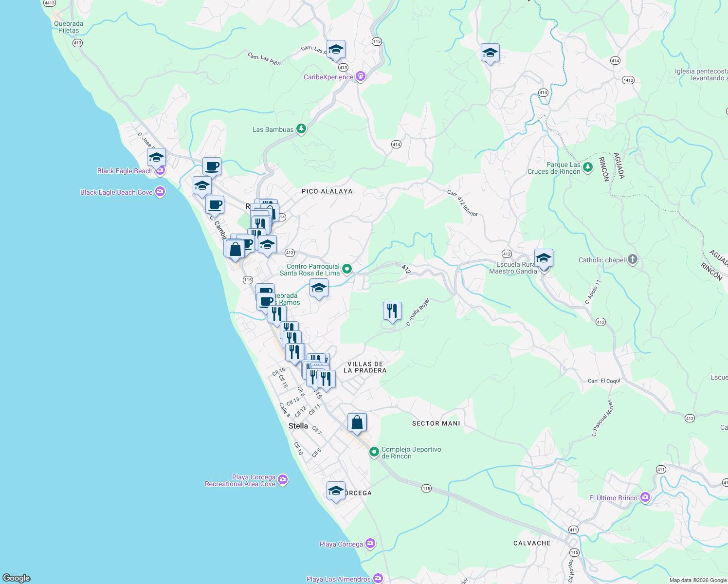
Task: Click the school pin beside Escuela Rural Maestro Gandía
Action: point(544,257)
